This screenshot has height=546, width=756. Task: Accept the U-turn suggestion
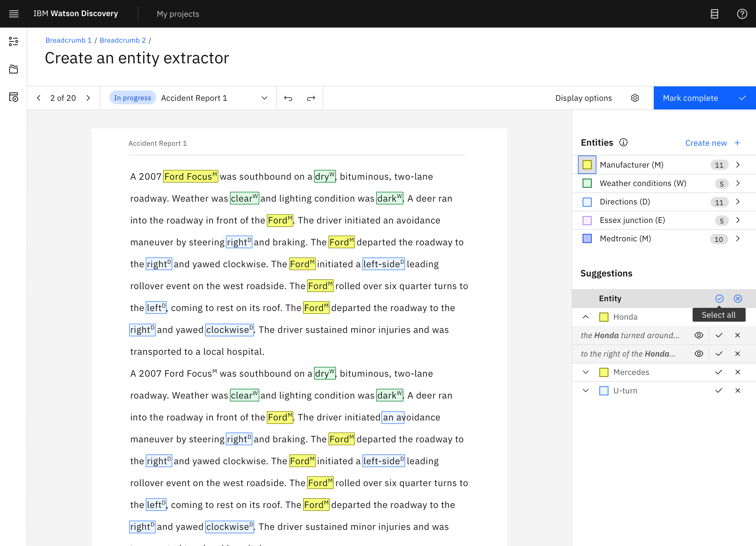point(719,390)
